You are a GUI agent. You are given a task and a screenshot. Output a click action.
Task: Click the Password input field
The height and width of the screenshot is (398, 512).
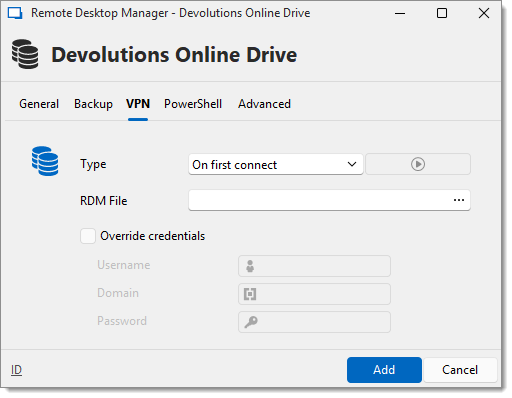coord(314,322)
